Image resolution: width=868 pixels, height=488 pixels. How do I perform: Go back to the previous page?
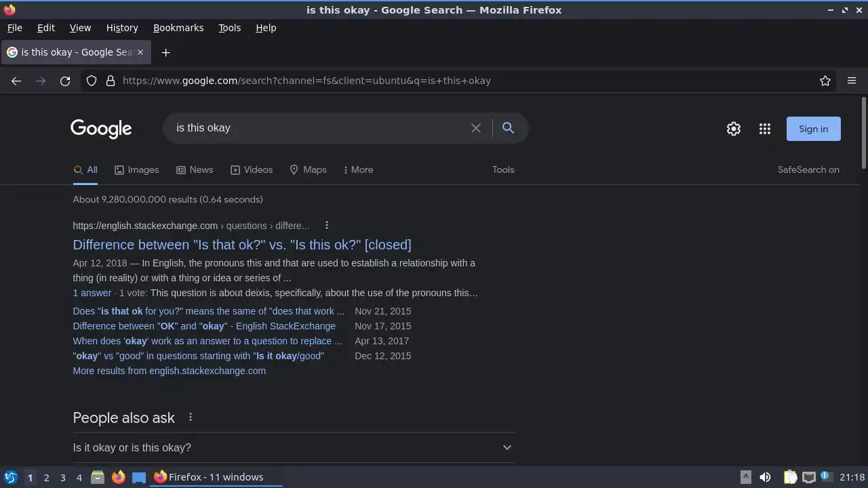16,81
